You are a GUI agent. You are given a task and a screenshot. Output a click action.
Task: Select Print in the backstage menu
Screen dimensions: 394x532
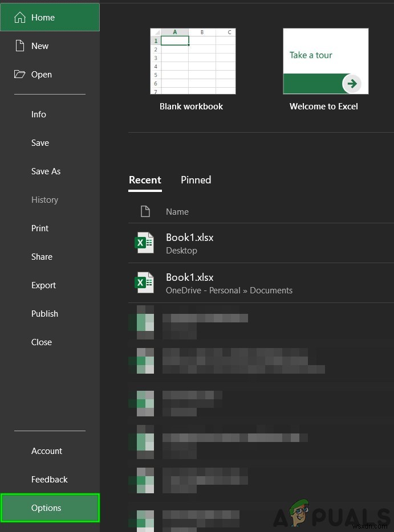point(40,228)
